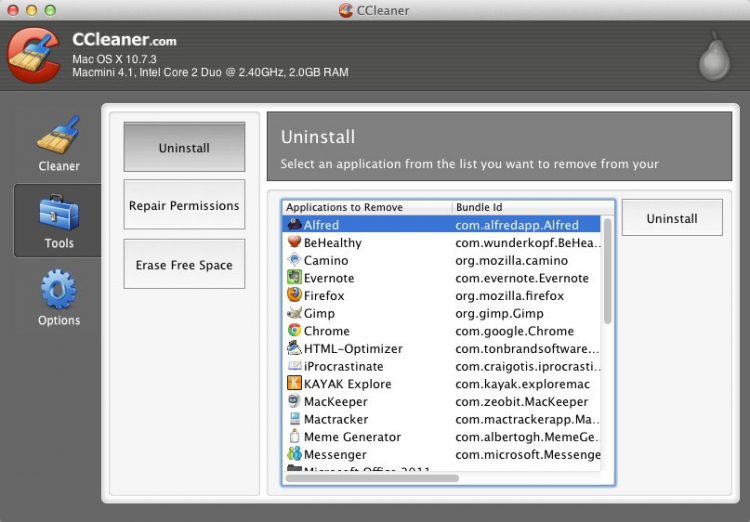Open the Cleaner section broom icon
750x522 pixels.
(x=58, y=138)
